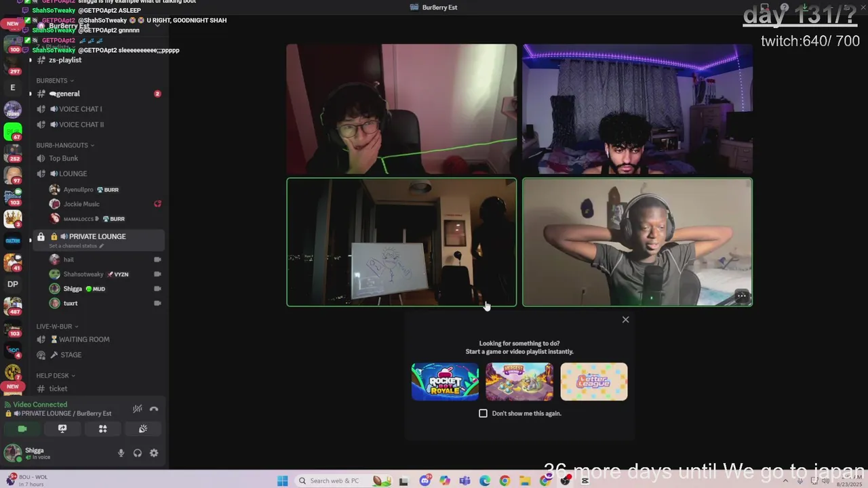Open server icon with 252 badge
This screenshot has width=868, height=488.
(x=13, y=152)
